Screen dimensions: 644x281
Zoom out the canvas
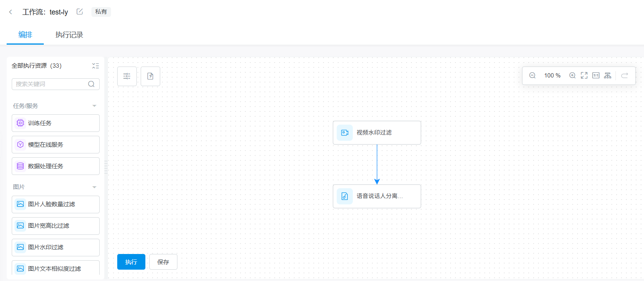coord(532,76)
